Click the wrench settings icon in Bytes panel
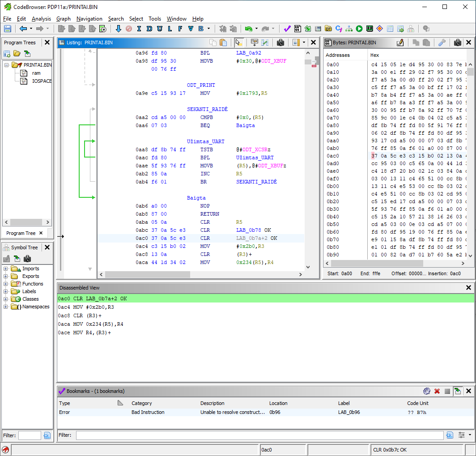 coord(442,43)
